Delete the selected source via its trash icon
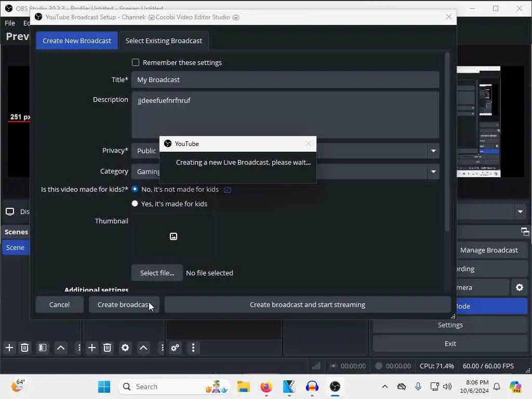The height and width of the screenshot is (399, 532). 107,348
